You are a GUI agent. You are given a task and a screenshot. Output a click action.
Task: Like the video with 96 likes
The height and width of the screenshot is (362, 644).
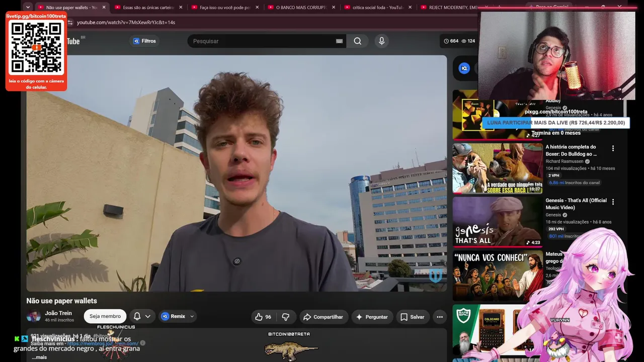point(263,317)
